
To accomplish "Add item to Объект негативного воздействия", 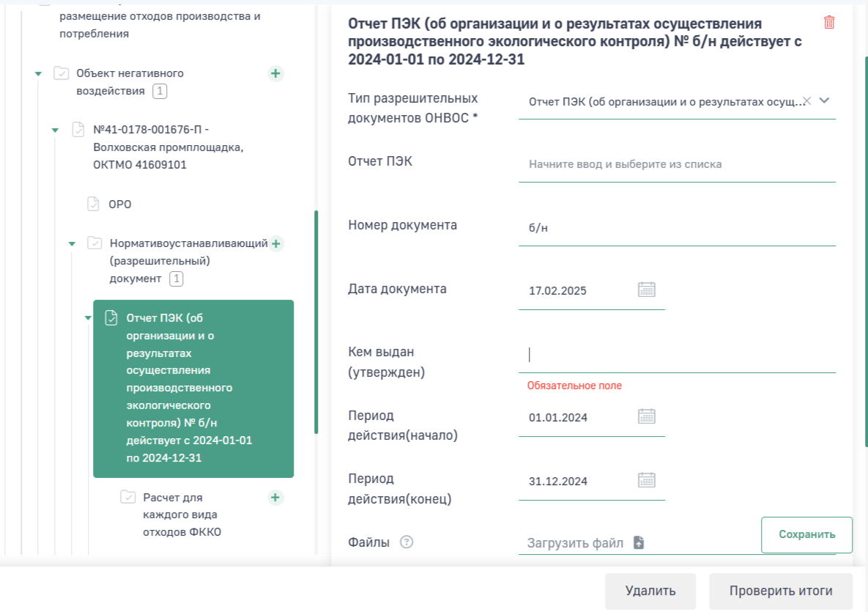I will [x=275, y=73].
